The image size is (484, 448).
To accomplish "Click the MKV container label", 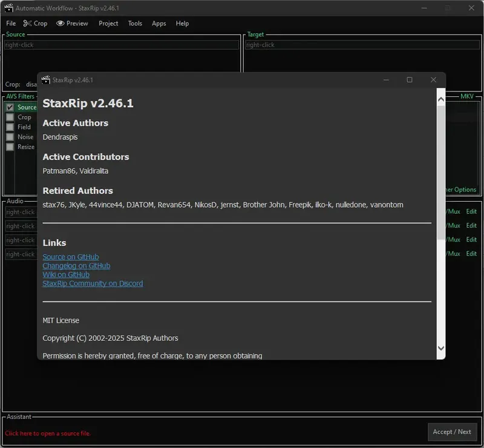I will [466, 96].
